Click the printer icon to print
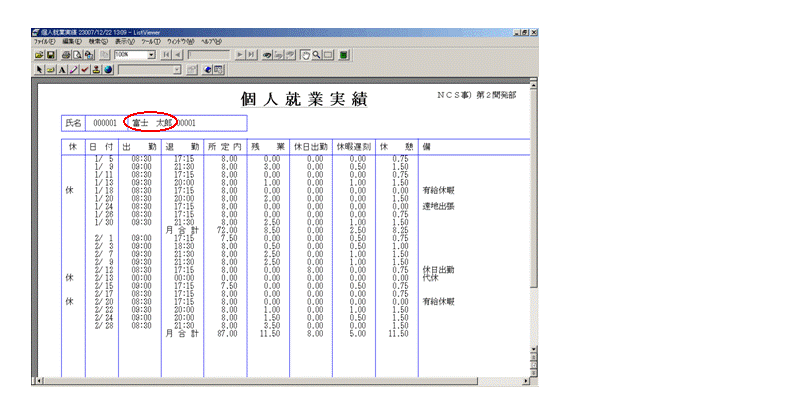 (x=66, y=55)
